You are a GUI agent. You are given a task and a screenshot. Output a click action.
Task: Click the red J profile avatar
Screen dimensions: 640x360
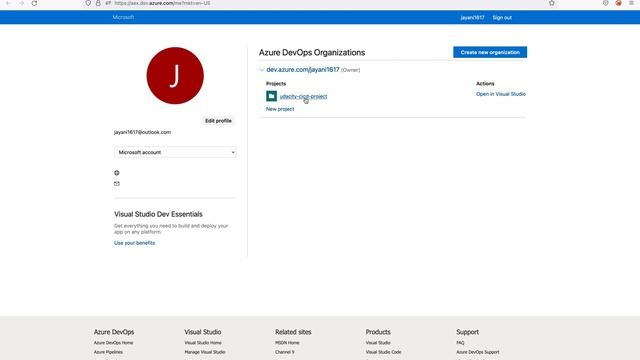[x=175, y=76]
